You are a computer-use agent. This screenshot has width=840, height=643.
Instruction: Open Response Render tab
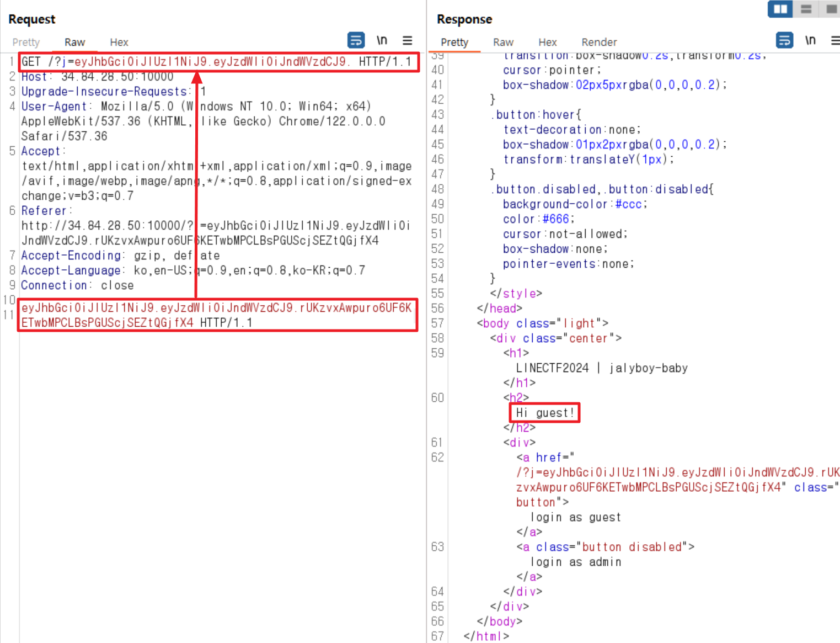pyautogui.click(x=599, y=42)
